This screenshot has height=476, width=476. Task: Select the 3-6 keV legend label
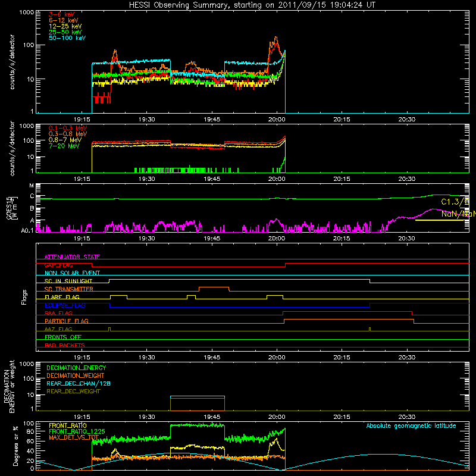point(62,14)
